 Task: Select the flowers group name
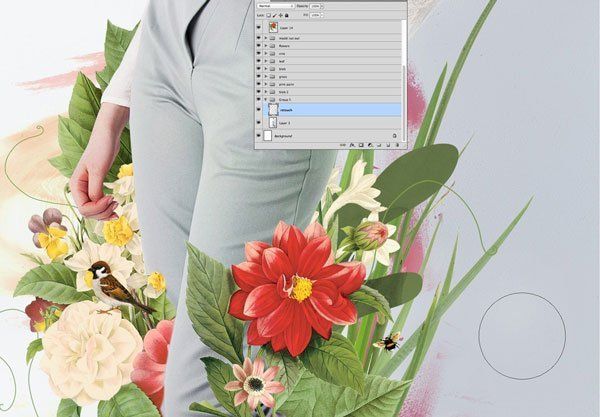pyautogui.click(x=284, y=46)
